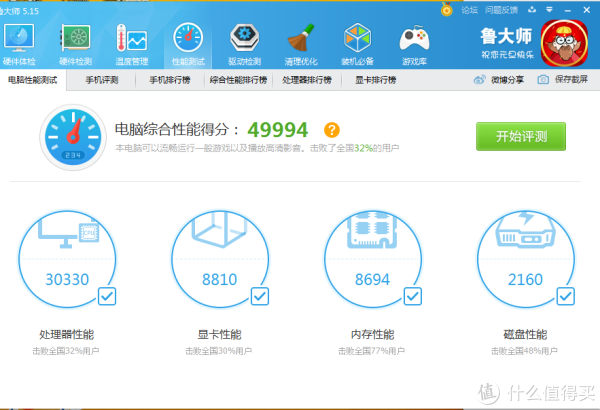Uncheck the 显卡性能 test checkbox
This screenshot has width=600, height=410.
point(260,296)
